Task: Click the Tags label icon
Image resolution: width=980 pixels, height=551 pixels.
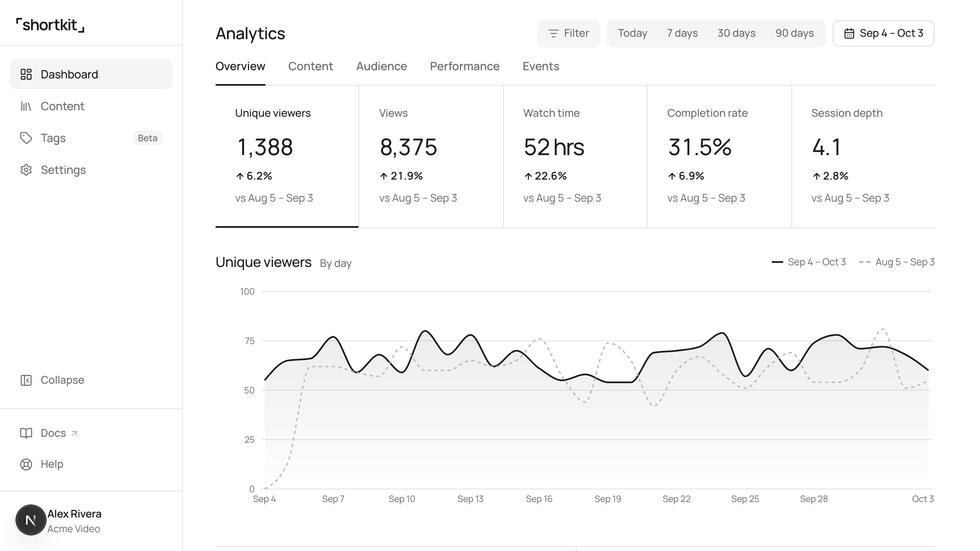Action: pos(26,138)
